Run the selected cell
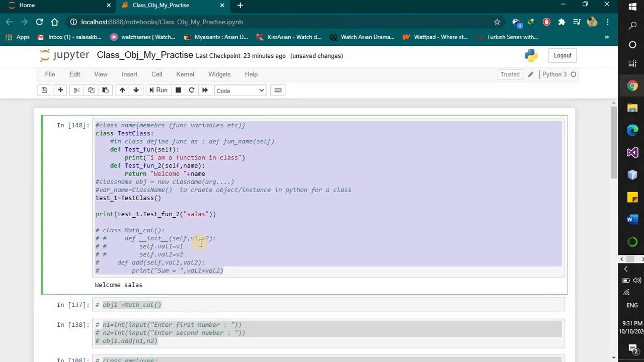Viewport: 644px width, 362px height. coord(158,90)
